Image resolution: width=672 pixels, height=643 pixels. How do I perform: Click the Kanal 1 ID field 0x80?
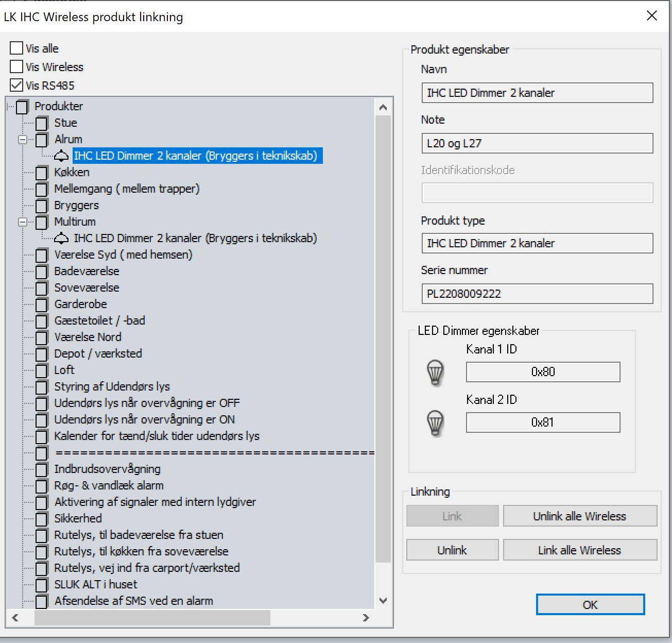[x=543, y=372]
